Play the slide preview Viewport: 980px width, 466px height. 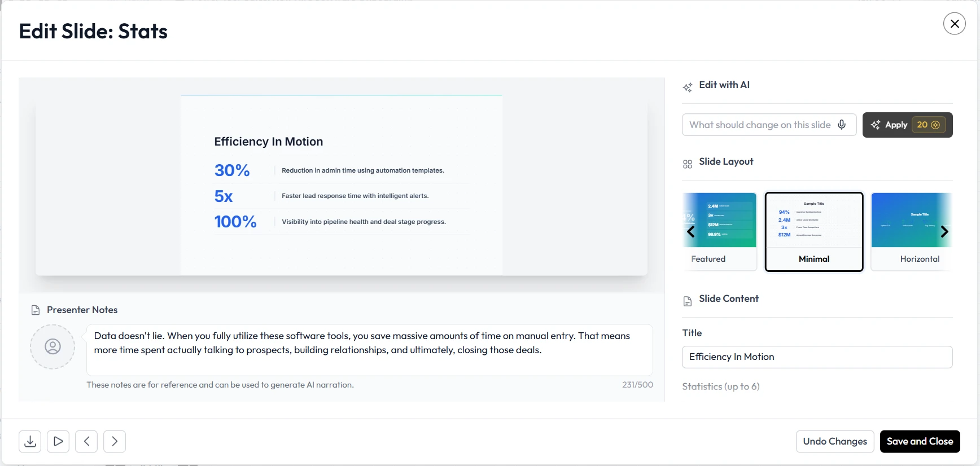pos(58,441)
